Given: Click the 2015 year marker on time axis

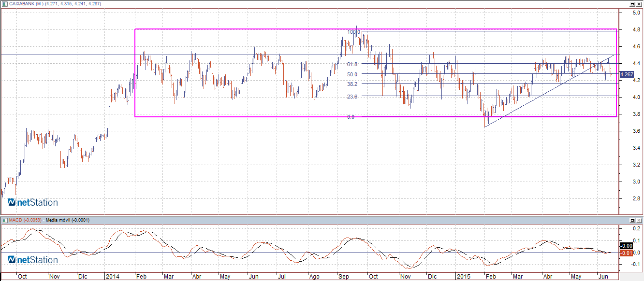Looking at the screenshot, I should pyautogui.click(x=463, y=277).
